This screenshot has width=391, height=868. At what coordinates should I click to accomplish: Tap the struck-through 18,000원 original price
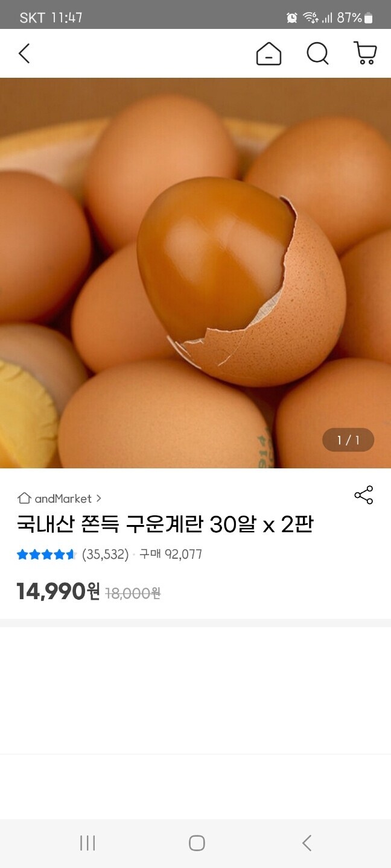point(133,594)
